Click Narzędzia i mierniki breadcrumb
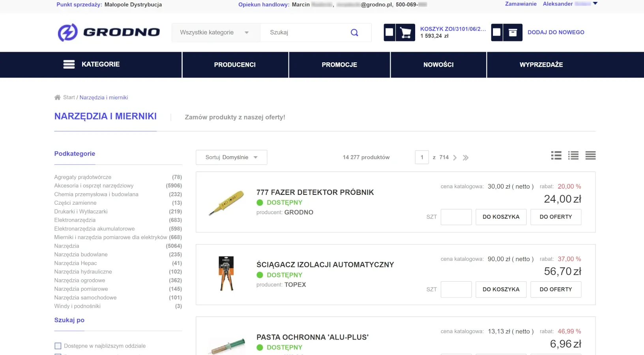This screenshot has width=644, height=355. pyautogui.click(x=104, y=97)
